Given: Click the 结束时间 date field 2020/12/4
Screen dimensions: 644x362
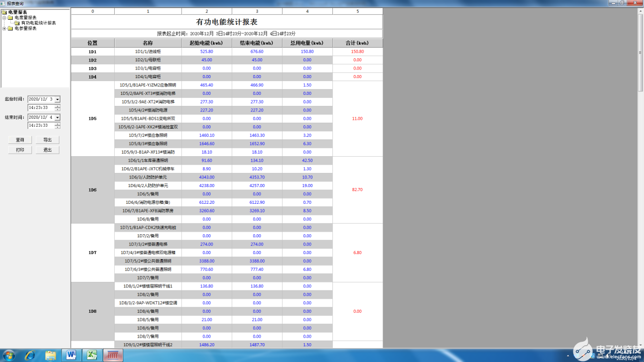Looking at the screenshot, I should tap(41, 117).
